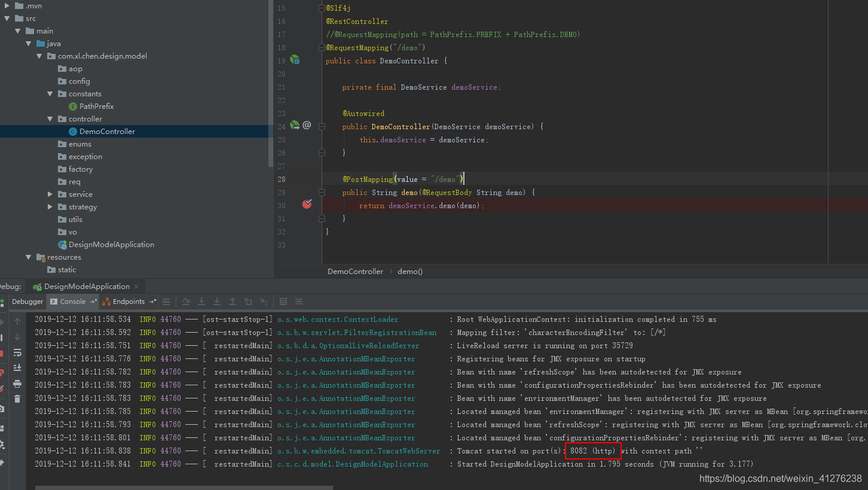Image resolution: width=868 pixels, height=490 pixels.
Task: Click the Trace Current Stream Chain icon
Action: [299, 302]
